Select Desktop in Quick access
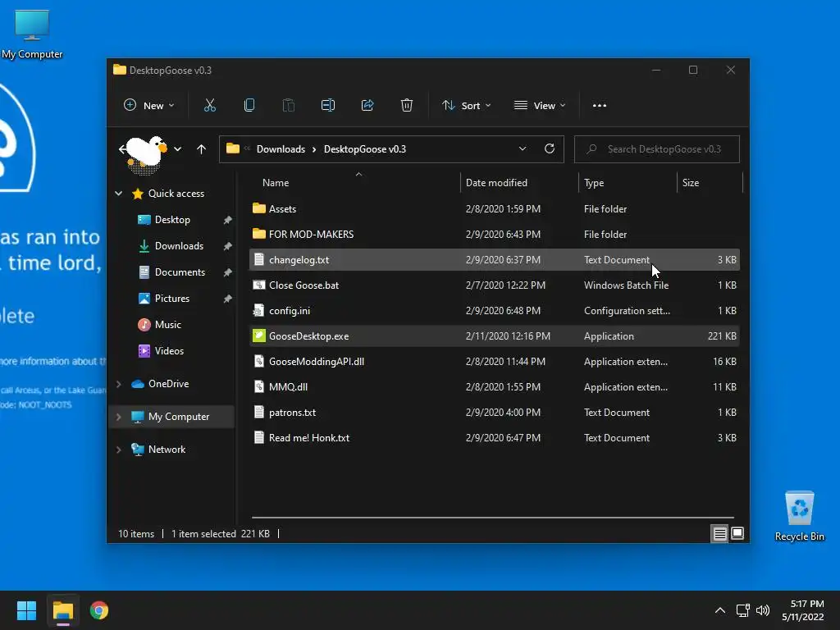 pyautogui.click(x=171, y=220)
